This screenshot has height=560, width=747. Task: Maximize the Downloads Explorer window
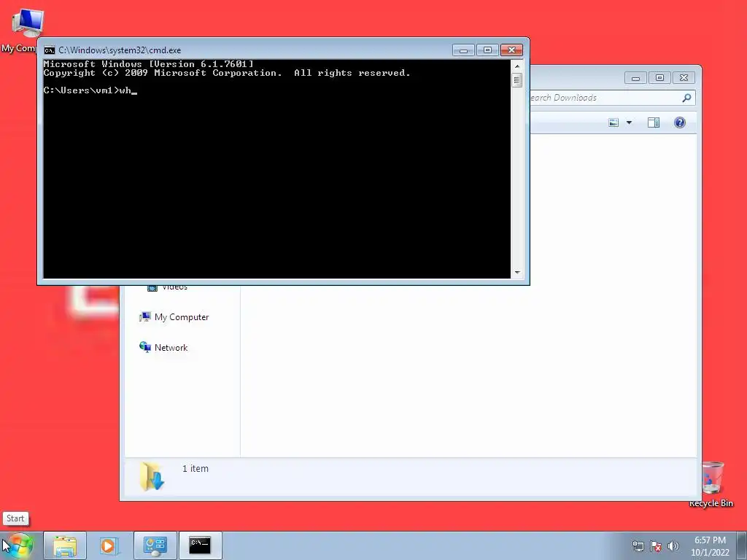pos(659,77)
